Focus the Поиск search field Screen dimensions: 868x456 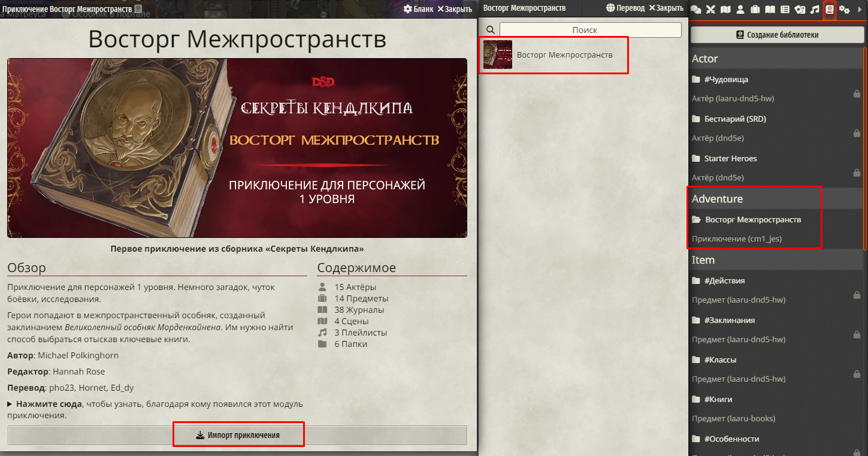pyautogui.click(x=591, y=30)
